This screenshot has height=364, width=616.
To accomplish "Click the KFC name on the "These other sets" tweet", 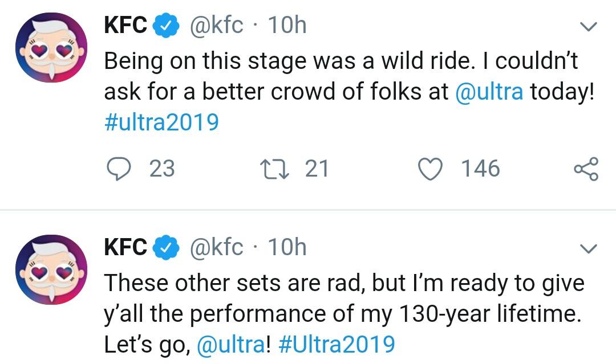I will tap(125, 247).
